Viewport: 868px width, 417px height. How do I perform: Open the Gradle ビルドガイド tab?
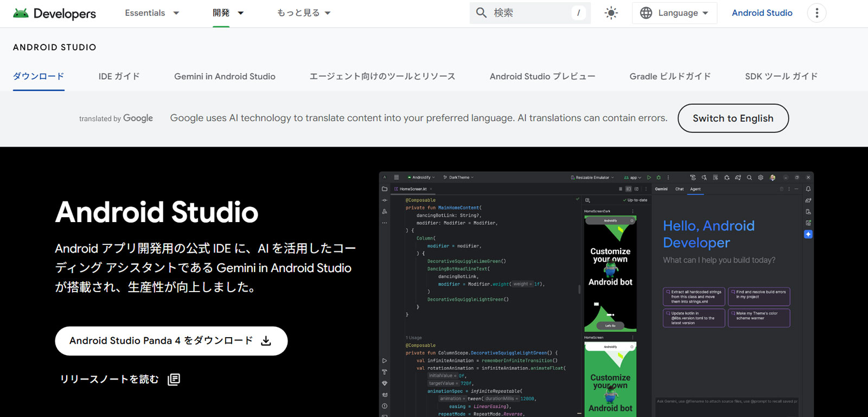coord(670,76)
